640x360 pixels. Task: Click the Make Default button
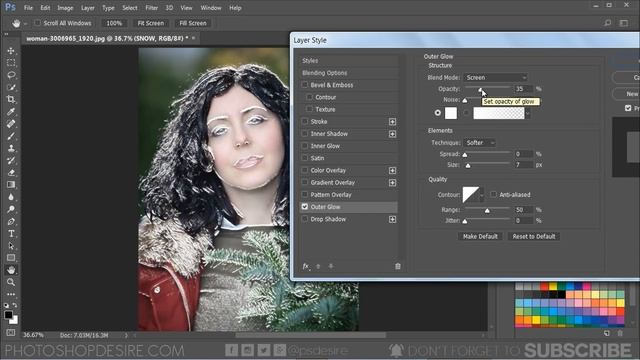[480, 236]
